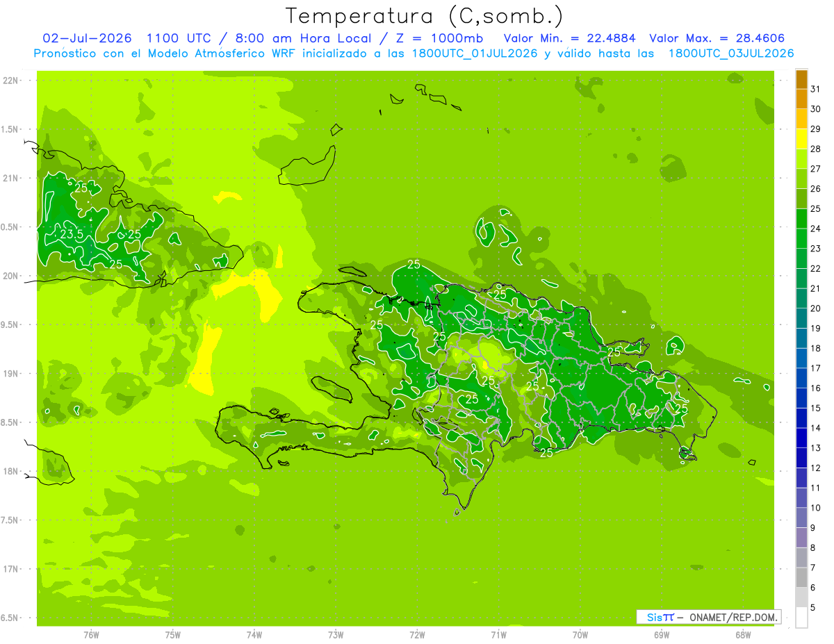This screenshot has height=644, width=834.
Task: Click the yellow 28 degree legend swatch
Action: click(x=801, y=139)
